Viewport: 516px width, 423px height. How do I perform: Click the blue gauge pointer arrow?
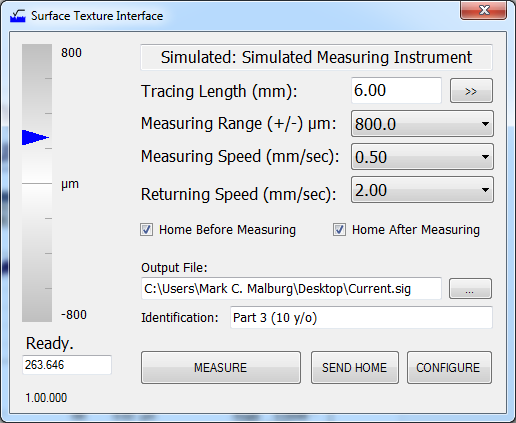coord(35,137)
